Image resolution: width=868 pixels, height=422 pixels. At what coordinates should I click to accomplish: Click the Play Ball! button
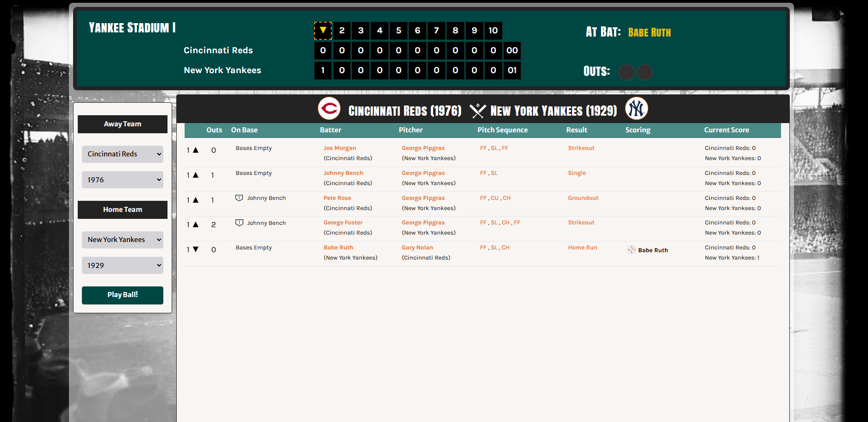(x=123, y=295)
